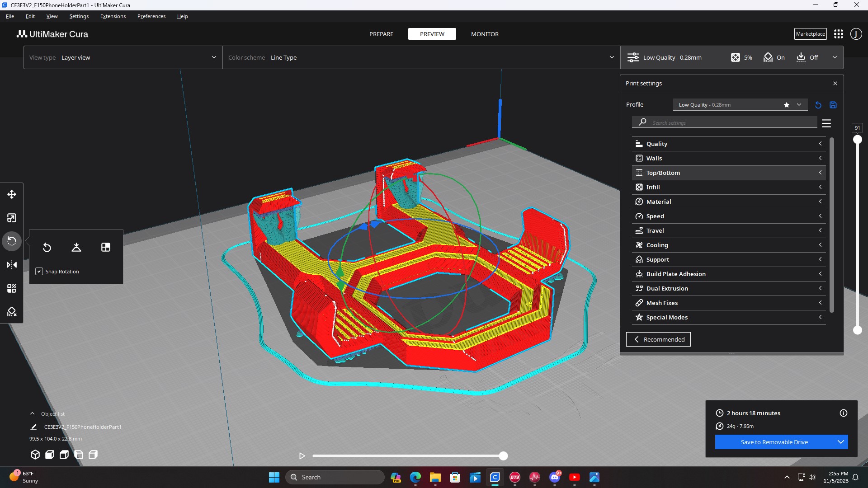This screenshot has width=868, height=488.
Task: Select the Scale tool icon
Action: tap(12, 218)
